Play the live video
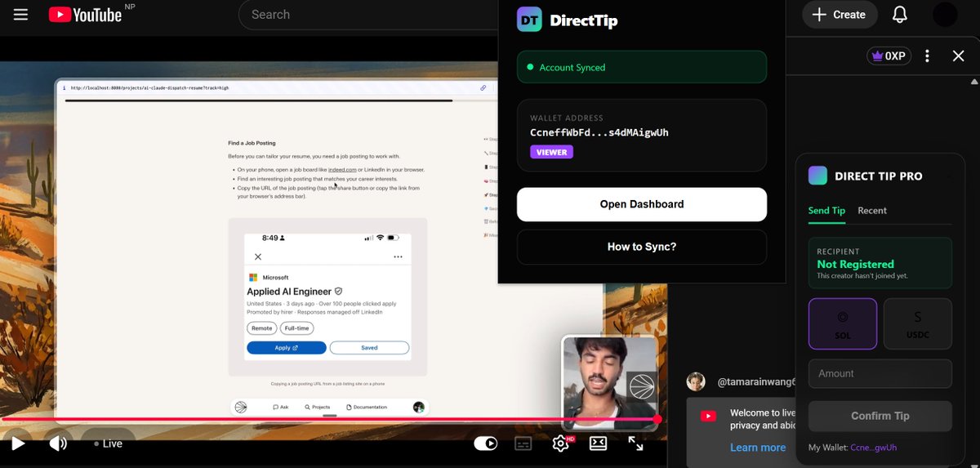 [17, 443]
